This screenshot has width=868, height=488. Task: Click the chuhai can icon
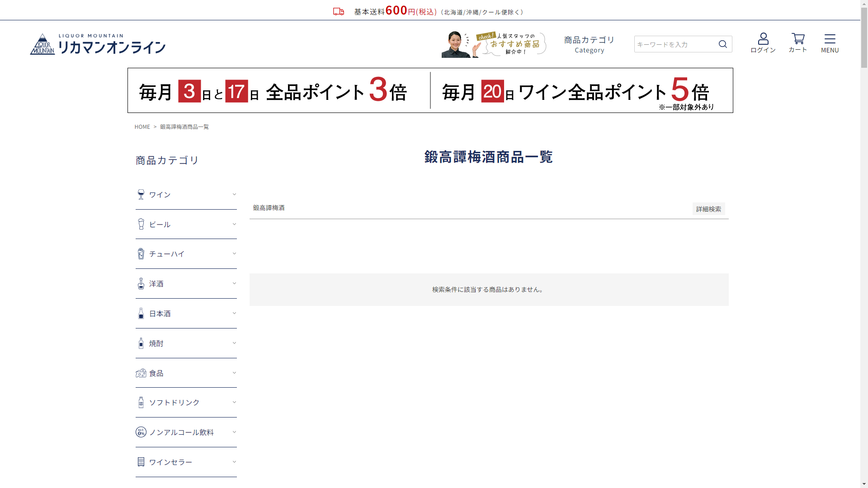click(x=141, y=254)
